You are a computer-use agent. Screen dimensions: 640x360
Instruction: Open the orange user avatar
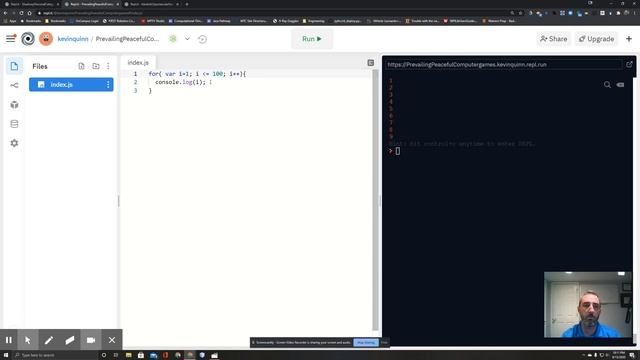pos(46,39)
